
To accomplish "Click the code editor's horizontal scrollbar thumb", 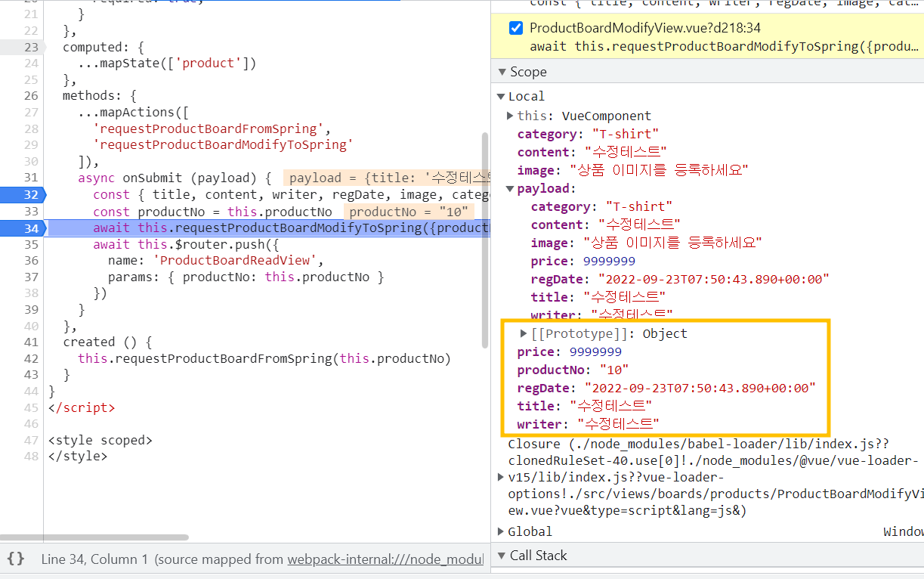I will [x=94, y=537].
